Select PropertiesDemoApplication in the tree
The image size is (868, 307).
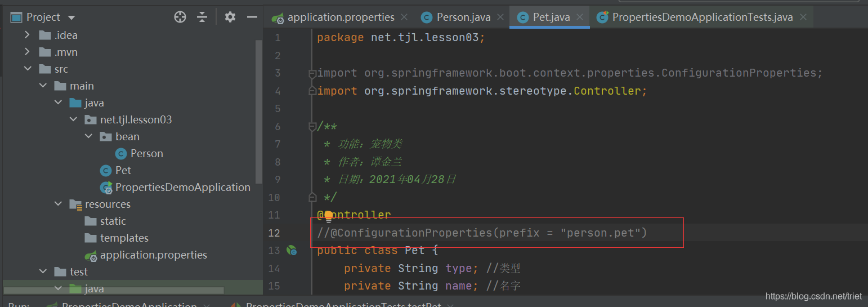tap(183, 187)
